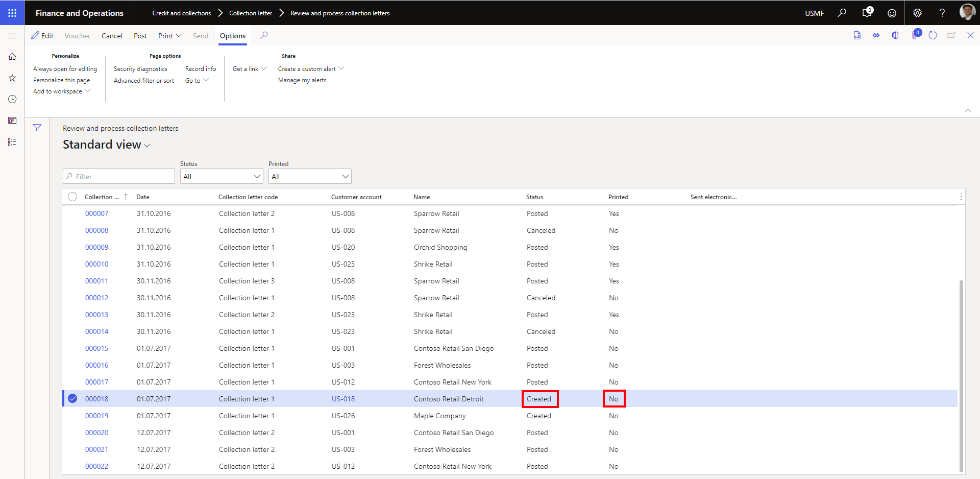Sort by Collection letter code column header
The height and width of the screenshot is (479, 980).
click(248, 197)
